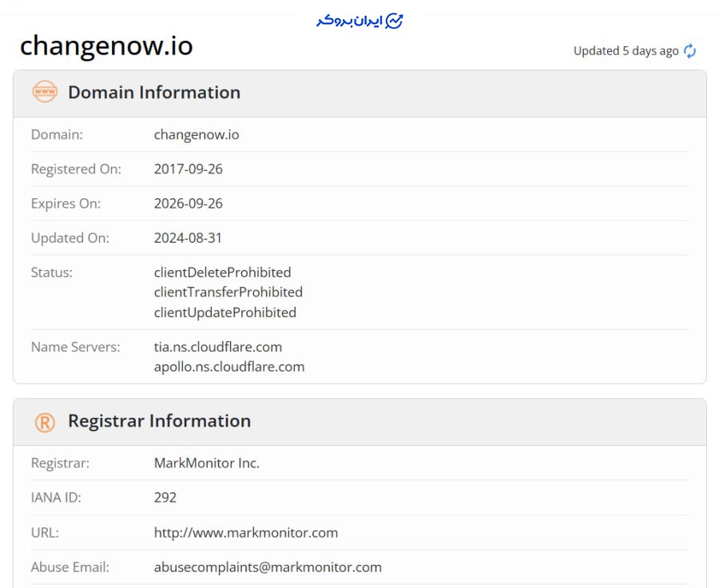
Task: Click the IANA ID: label
Action: pyautogui.click(x=56, y=497)
